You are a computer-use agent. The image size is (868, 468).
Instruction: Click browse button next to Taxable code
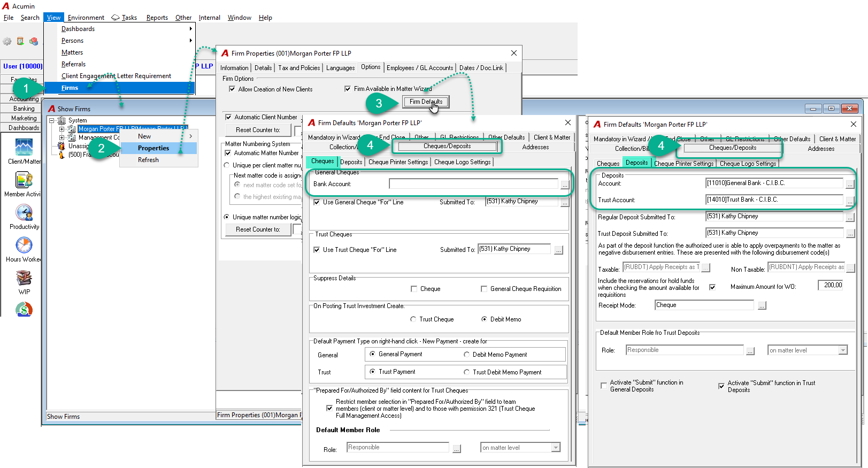(705, 267)
